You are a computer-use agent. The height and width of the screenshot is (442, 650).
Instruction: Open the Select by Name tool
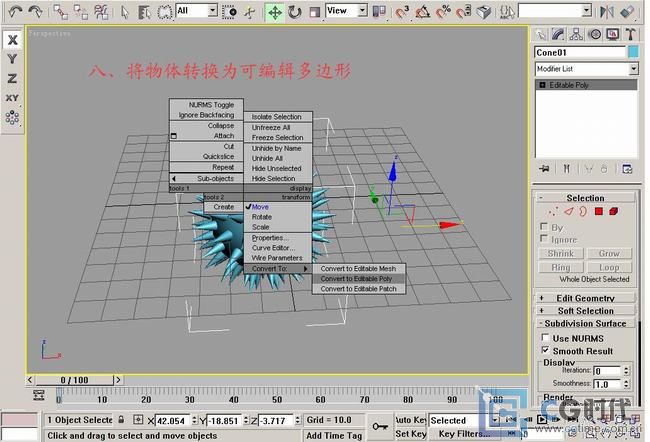point(144,12)
